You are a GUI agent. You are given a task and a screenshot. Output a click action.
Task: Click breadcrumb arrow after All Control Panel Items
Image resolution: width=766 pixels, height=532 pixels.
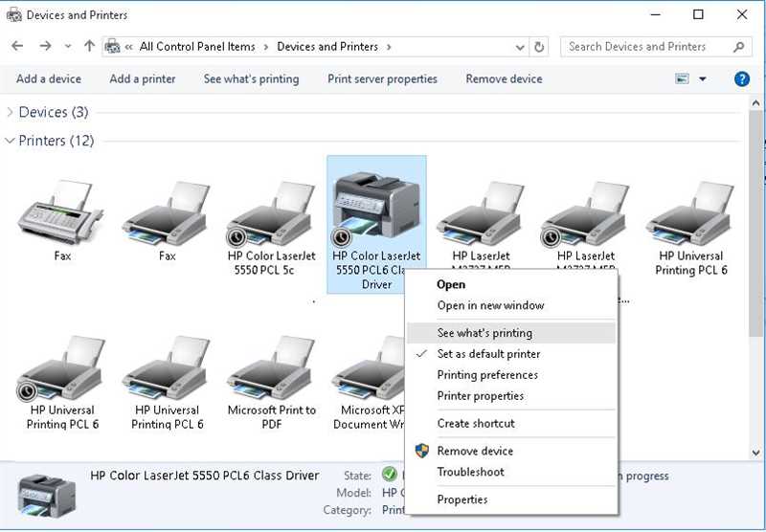point(266,47)
